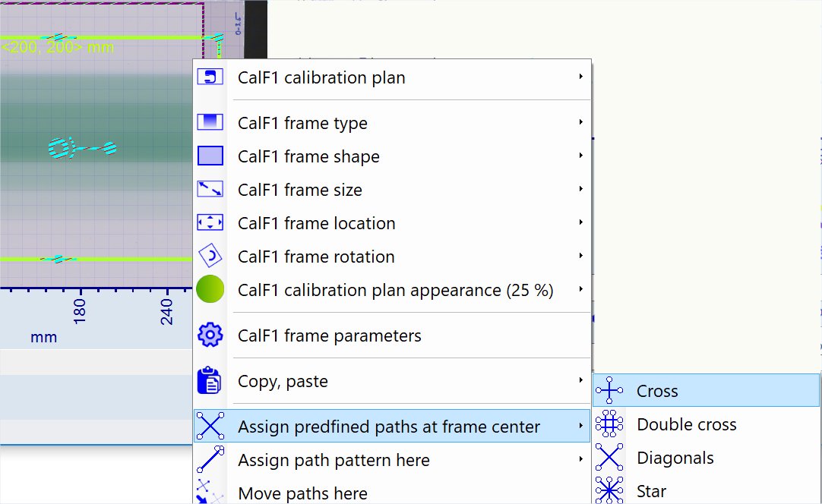This screenshot has height=504, width=822.
Task: Click Move paths here entry
Action: click(302, 493)
